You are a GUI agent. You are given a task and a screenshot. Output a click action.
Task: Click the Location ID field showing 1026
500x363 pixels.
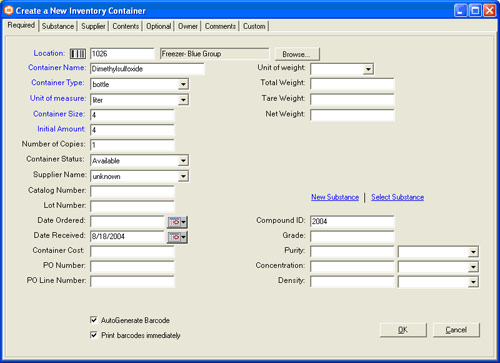[x=122, y=54]
